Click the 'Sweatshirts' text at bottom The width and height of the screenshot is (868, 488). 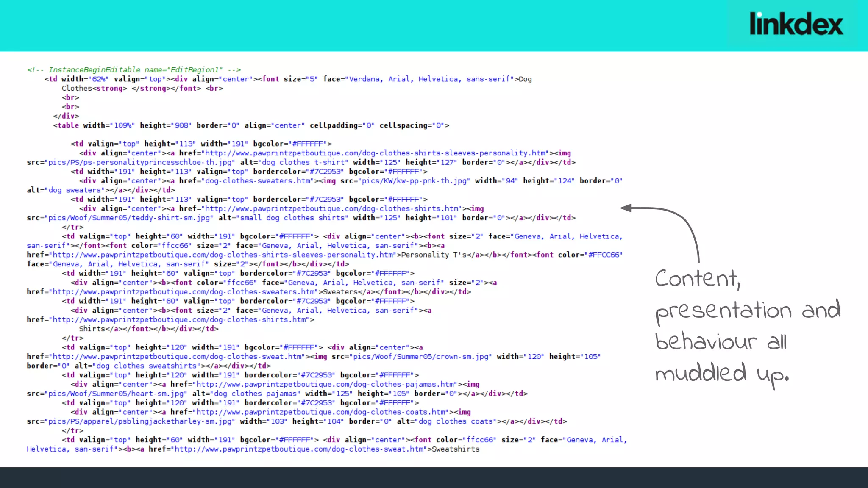click(455, 449)
